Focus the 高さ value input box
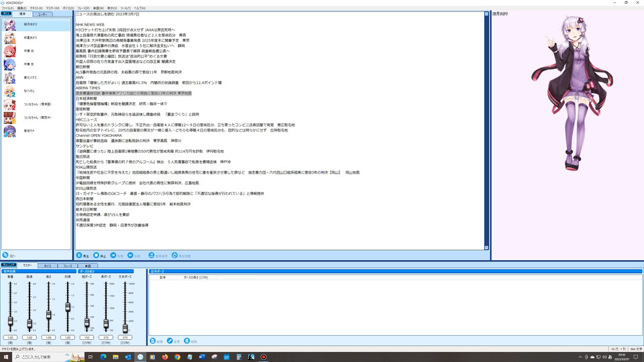This screenshot has width=644, height=362. point(48,337)
